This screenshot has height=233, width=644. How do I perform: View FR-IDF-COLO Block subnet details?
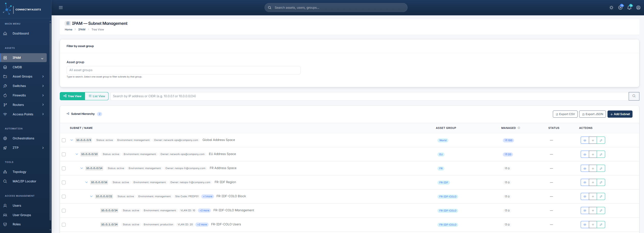[585, 196]
